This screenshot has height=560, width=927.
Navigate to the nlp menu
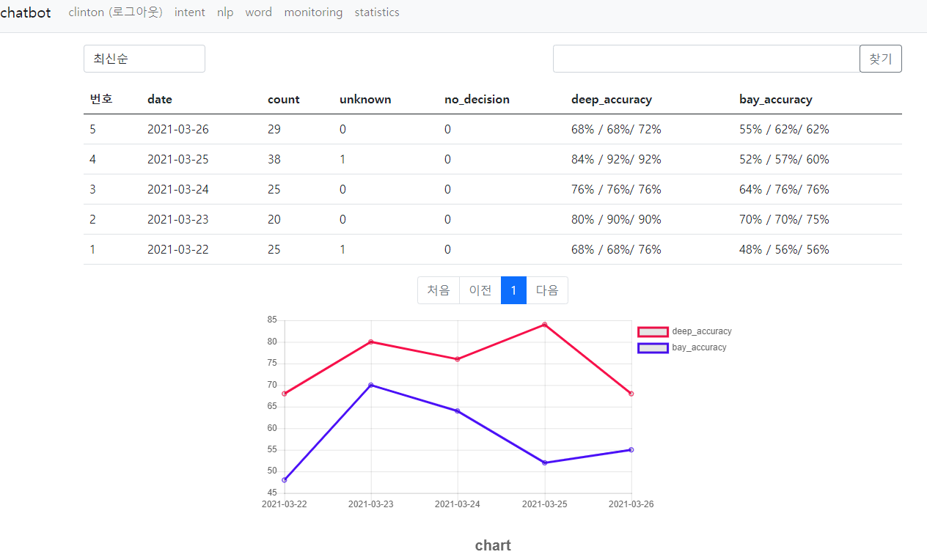coord(224,12)
